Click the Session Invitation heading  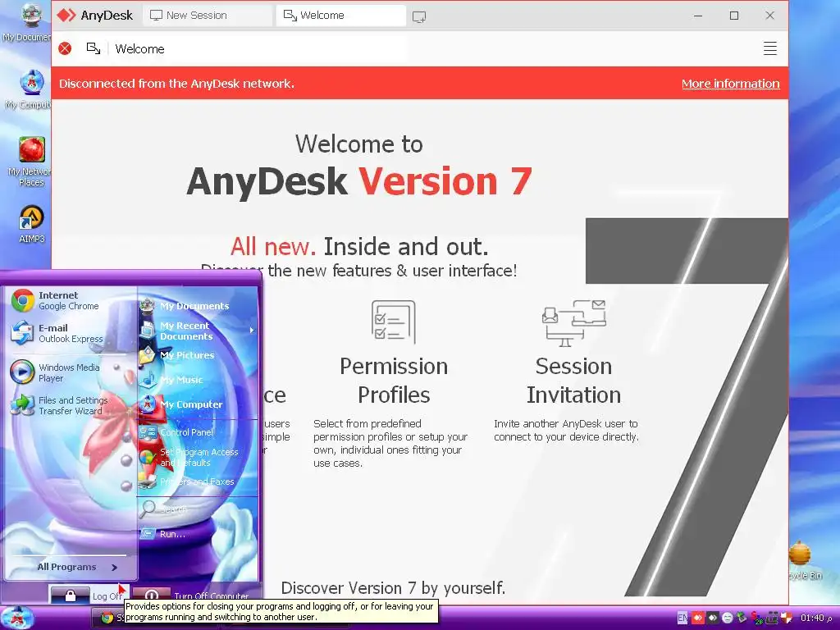click(x=573, y=381)
